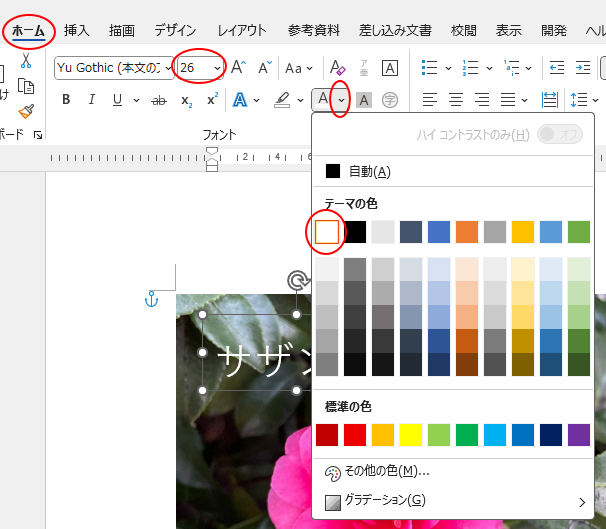Image resolution: width=606 pixels, height=529 pixels.
Task: Apply character shading (gray A)
Action: pyautogui.click(x=364, y=100)
